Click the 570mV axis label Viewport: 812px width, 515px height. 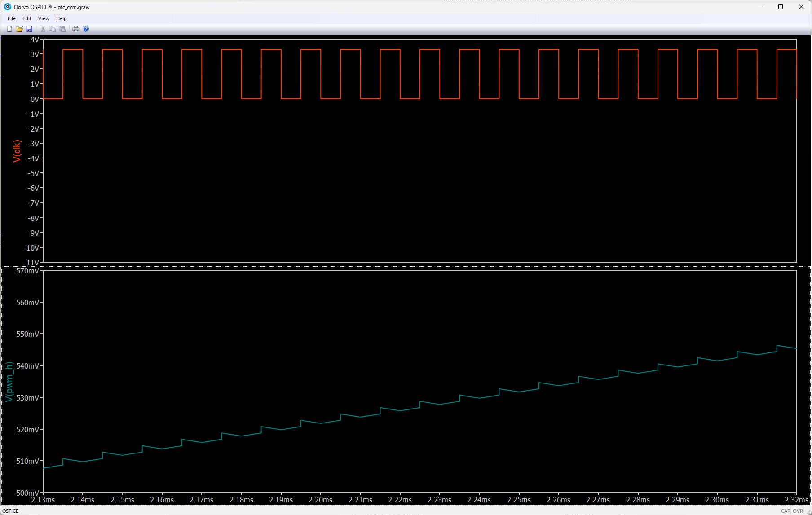coord(27,271)
